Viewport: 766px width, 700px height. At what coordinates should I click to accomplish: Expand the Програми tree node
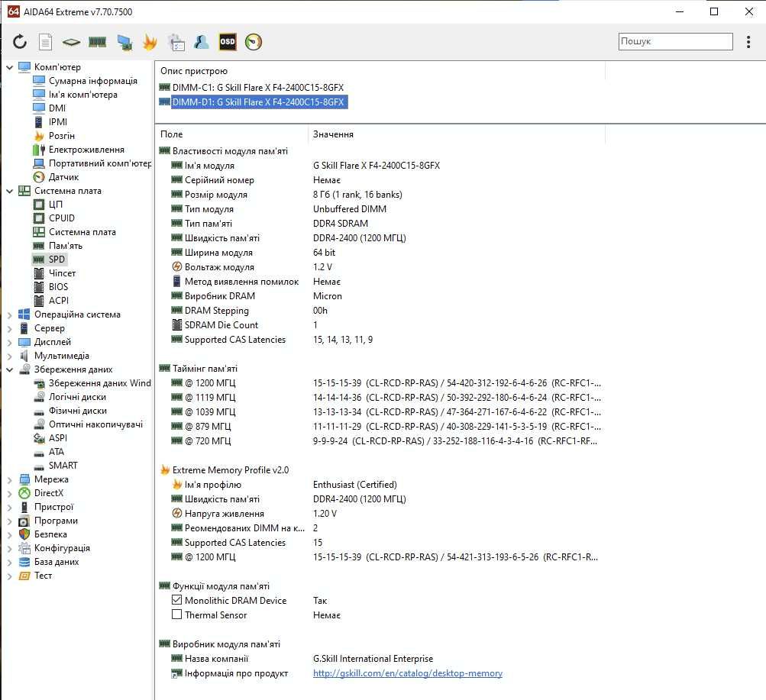point(9,521)
